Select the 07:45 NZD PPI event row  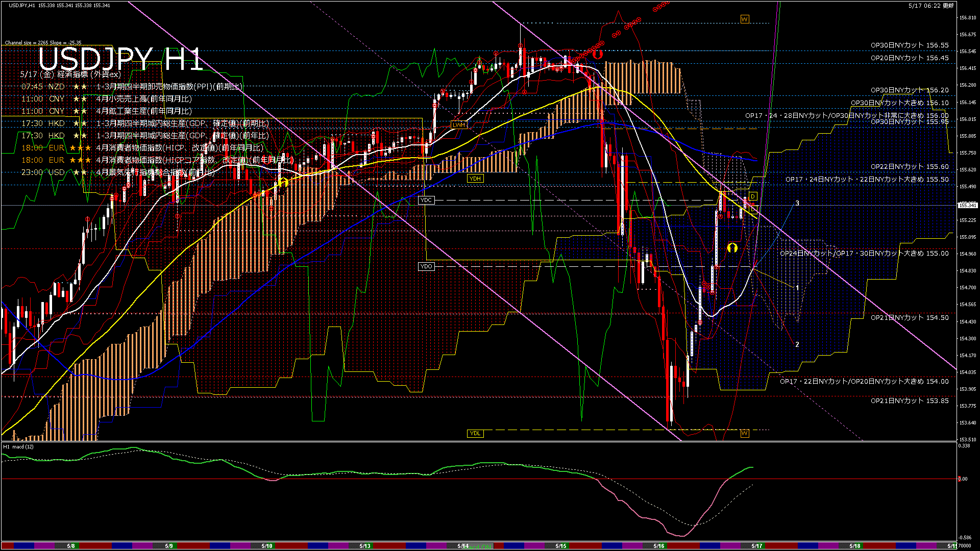click(132, 87)
